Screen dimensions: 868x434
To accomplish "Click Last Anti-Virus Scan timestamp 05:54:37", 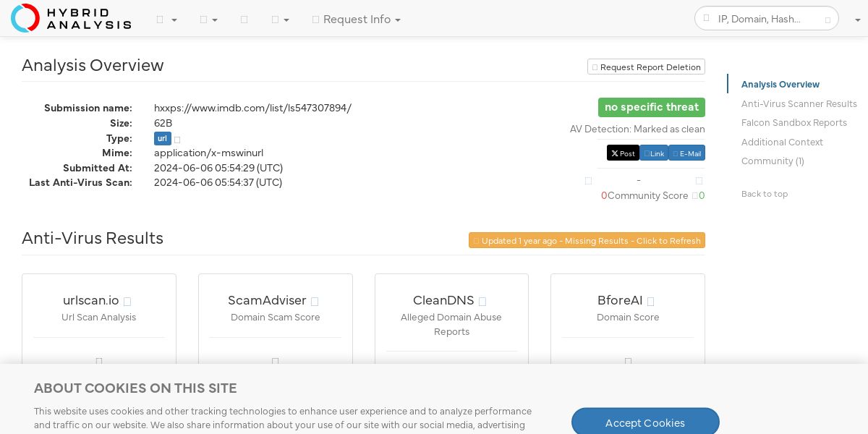I will [218, 182].
